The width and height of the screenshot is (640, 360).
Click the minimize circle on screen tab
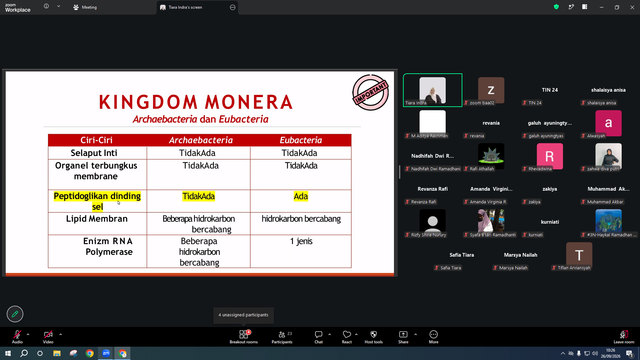[x=233, y=7]
